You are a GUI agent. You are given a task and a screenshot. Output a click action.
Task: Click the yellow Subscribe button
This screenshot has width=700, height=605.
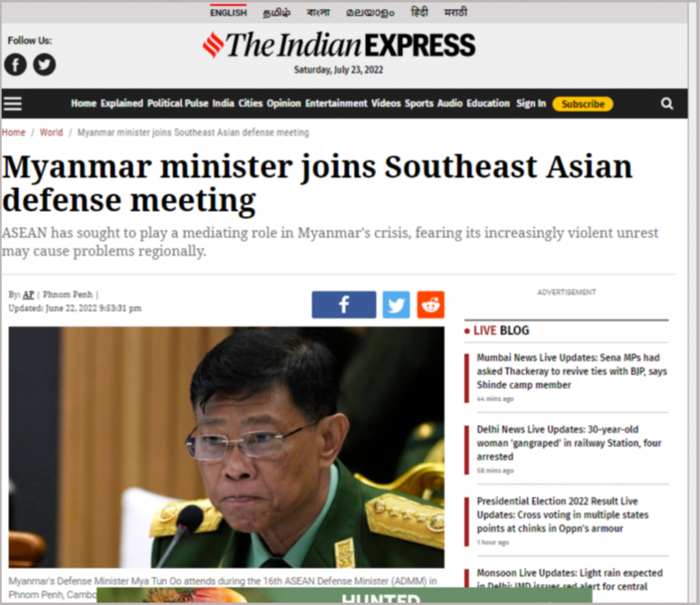click(x=582, y=104)
